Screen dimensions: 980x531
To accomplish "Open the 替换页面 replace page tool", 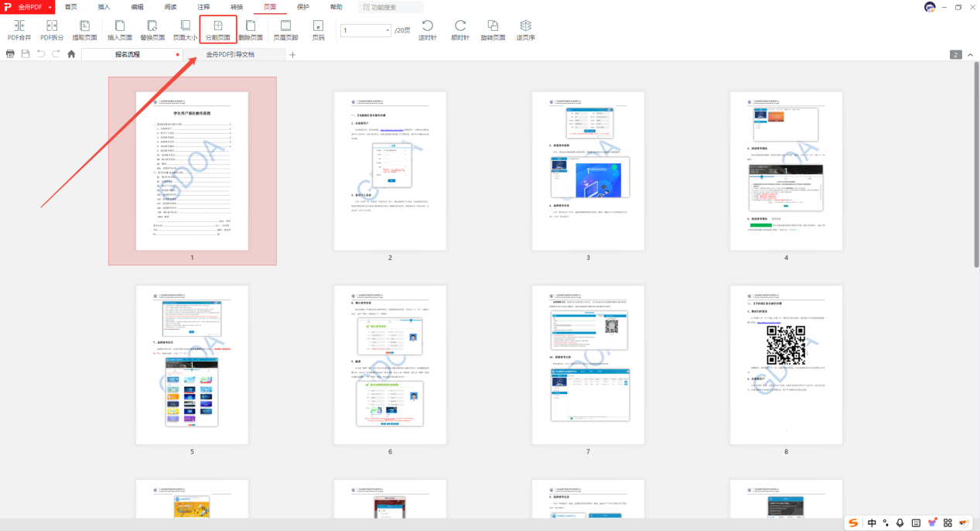I will [152, 31].
